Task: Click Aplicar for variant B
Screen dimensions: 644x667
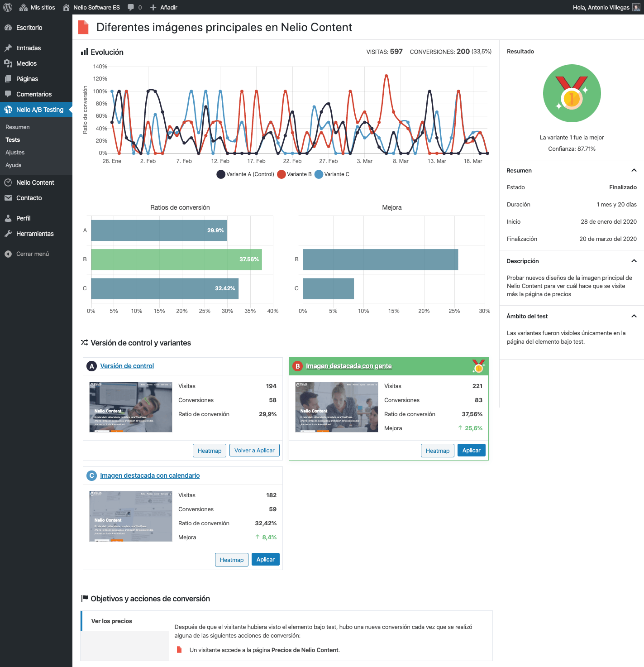Action: [x=471, y=451]
